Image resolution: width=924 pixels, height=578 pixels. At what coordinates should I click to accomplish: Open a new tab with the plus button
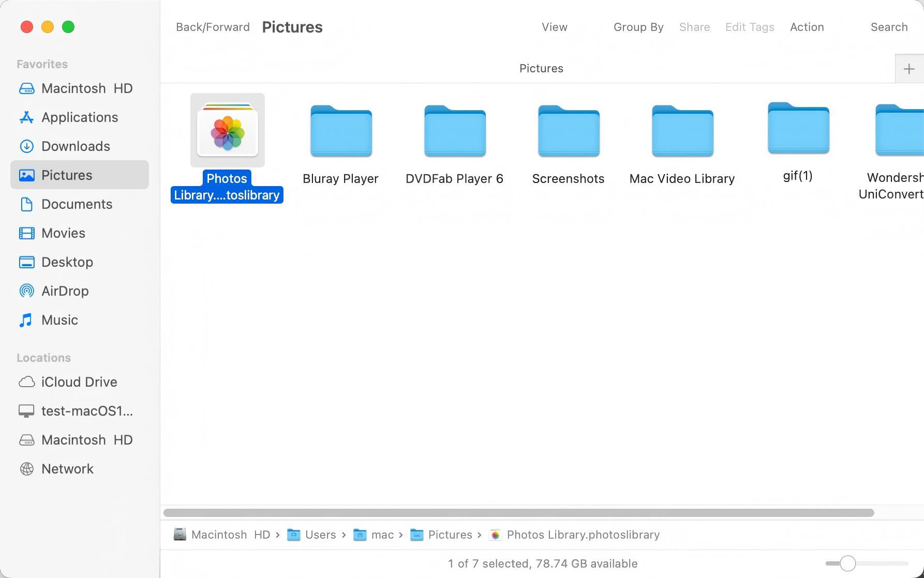point(909,68)
